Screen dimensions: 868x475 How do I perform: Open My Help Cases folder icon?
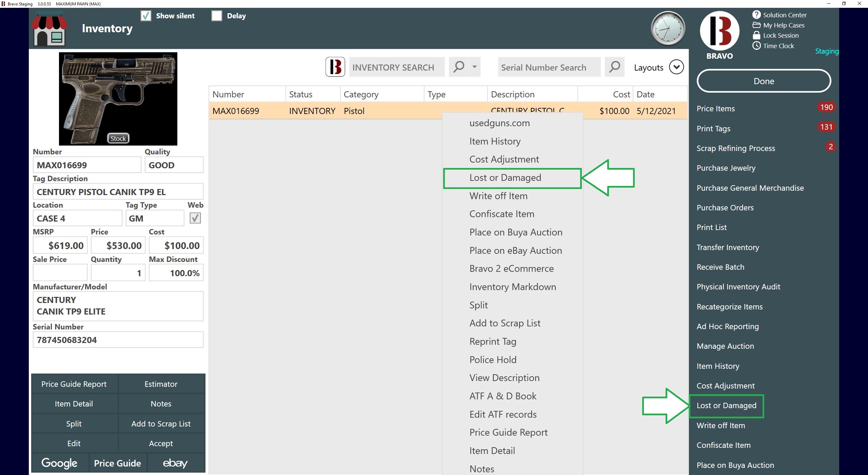(756, 25)
